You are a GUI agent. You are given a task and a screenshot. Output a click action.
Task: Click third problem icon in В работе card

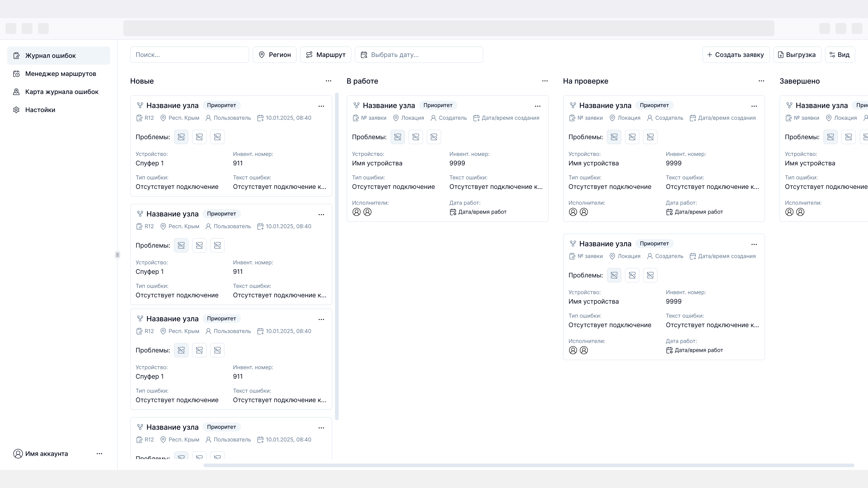(434, 137)
